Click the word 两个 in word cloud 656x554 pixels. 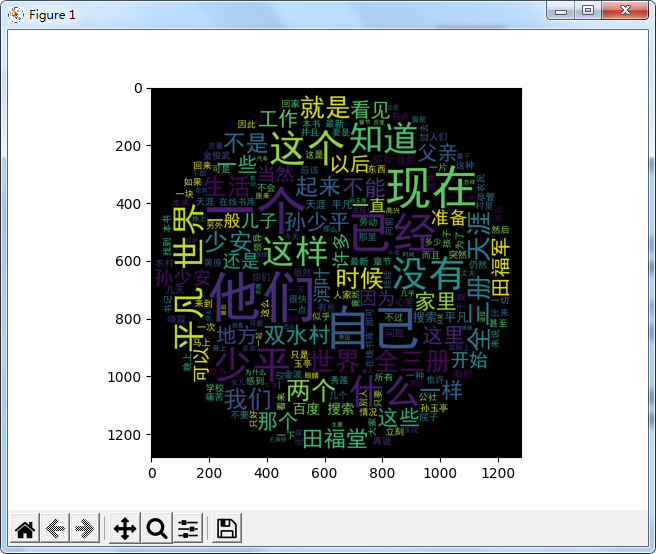click(311, 390)
